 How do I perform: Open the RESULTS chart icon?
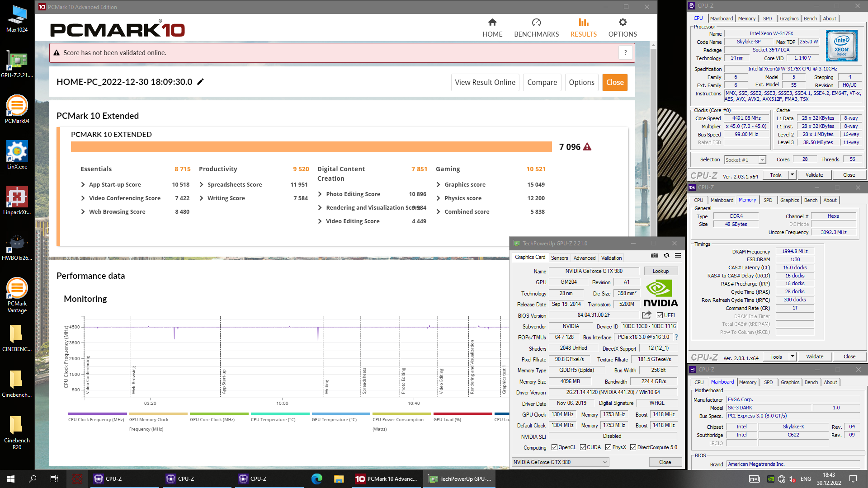click(583, 22)
